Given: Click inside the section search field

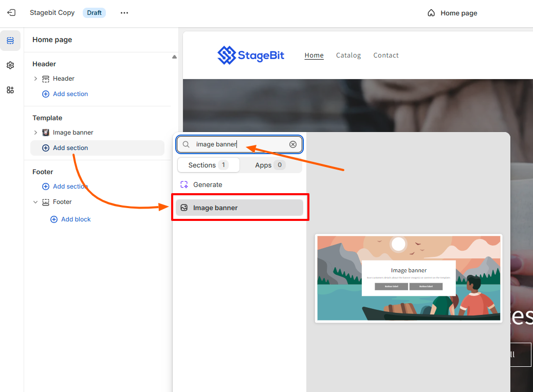Looking at the screenshot, I should [x=240, y=144].
